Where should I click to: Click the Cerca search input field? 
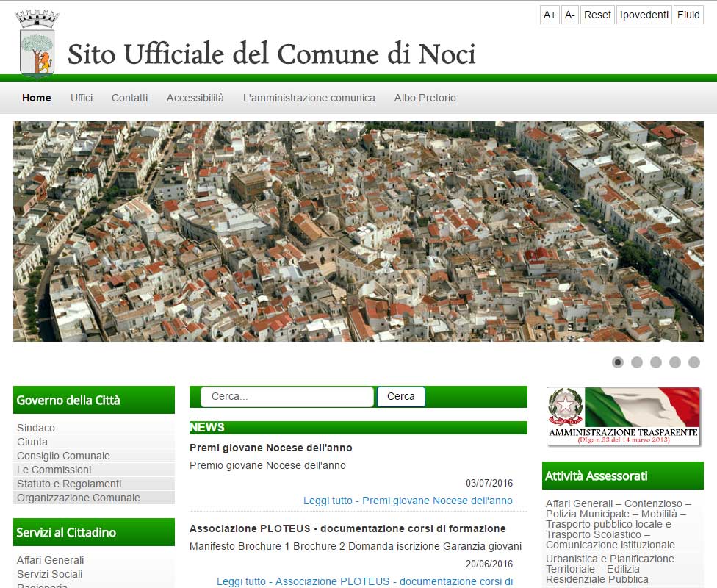[287, 397]
